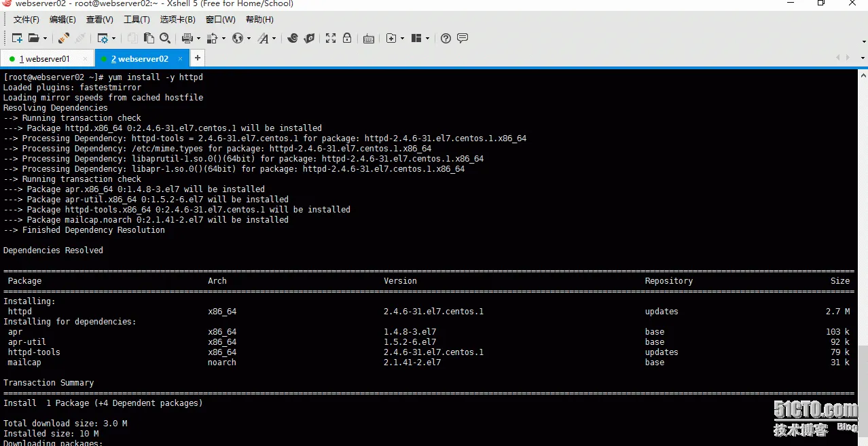Click the new tab group icon
The height and width of the screenshot is (446, 868).
pos(391,38)
